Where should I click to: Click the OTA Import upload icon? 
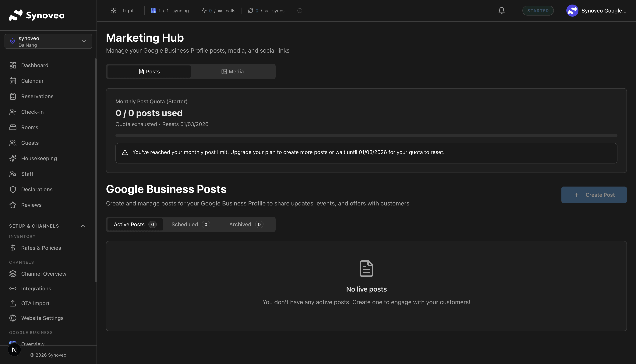click(x=13, y=303)
